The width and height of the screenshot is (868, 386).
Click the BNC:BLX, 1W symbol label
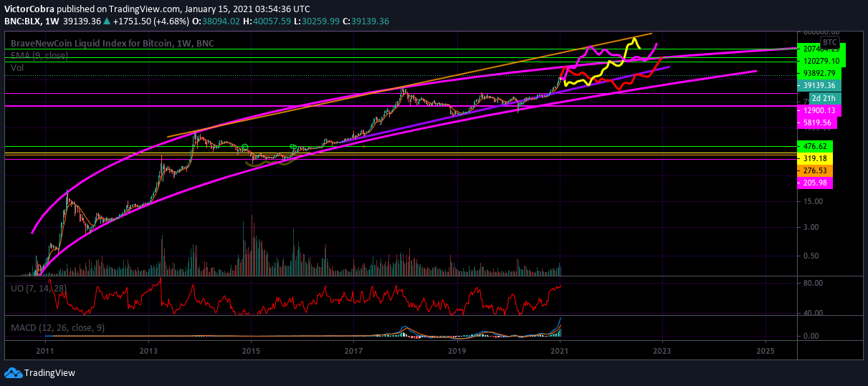coord(32,21)
